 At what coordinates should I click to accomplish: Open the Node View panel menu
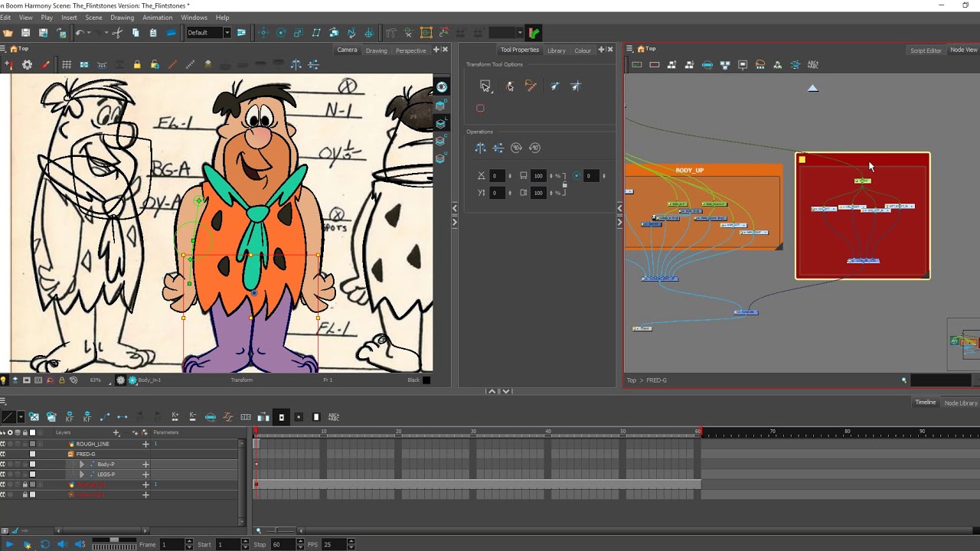630,49
